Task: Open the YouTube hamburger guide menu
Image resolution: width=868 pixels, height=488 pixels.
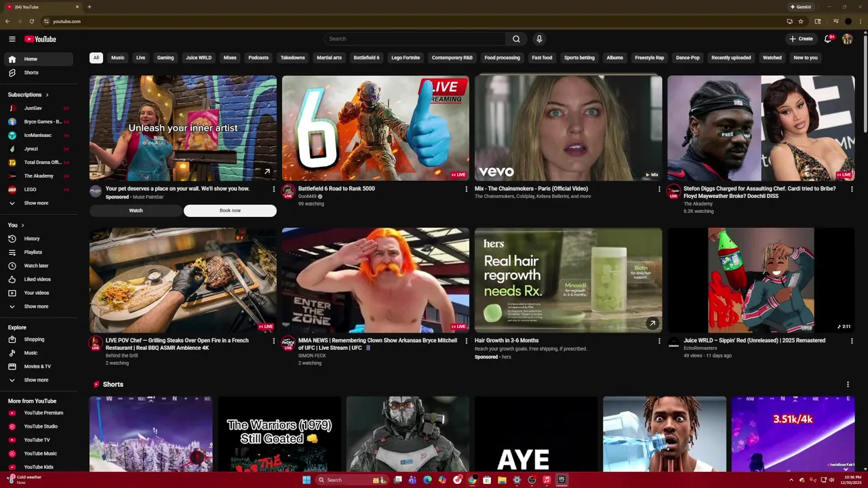Action: [x=12, y=39]
